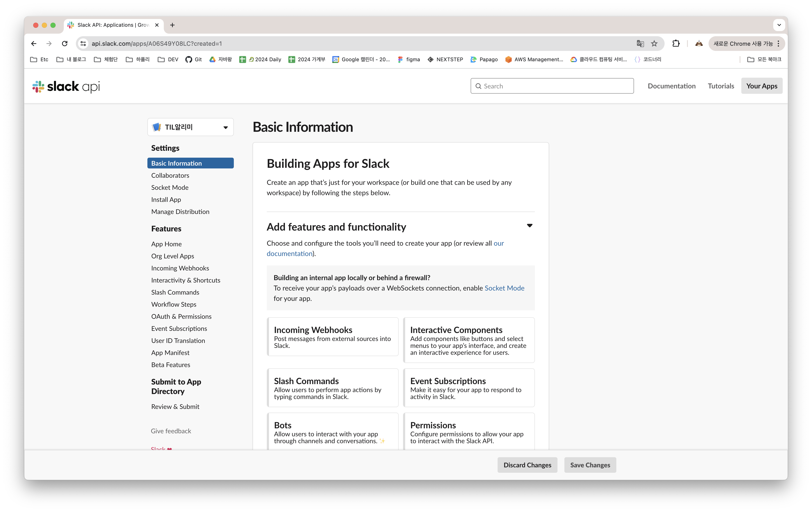Click the translate page icon
Viewport: 812px width, 512px height.
tap(640, 44)
